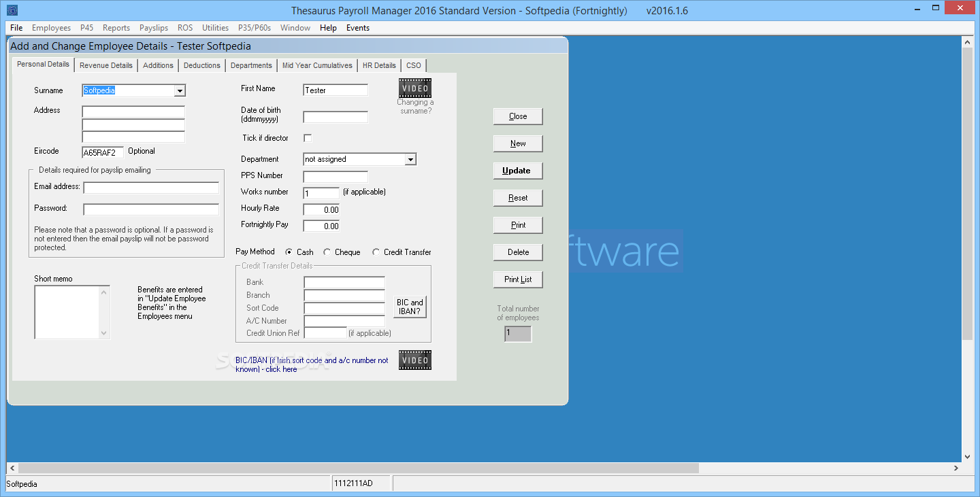
Task: Click the Bank field
Action: pyautogui.click(x=344, y=282)
